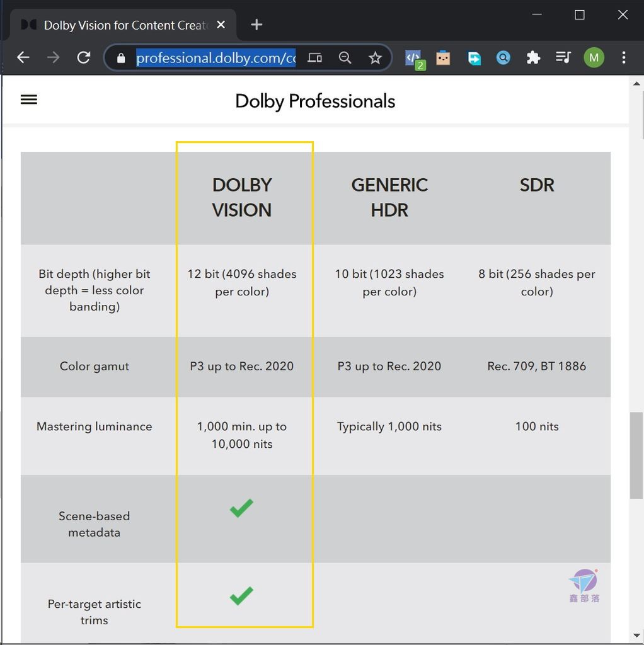Open the zoom magnifier in address bar
The height and width of the screenshot is (645, 644).
click(345, 57)
